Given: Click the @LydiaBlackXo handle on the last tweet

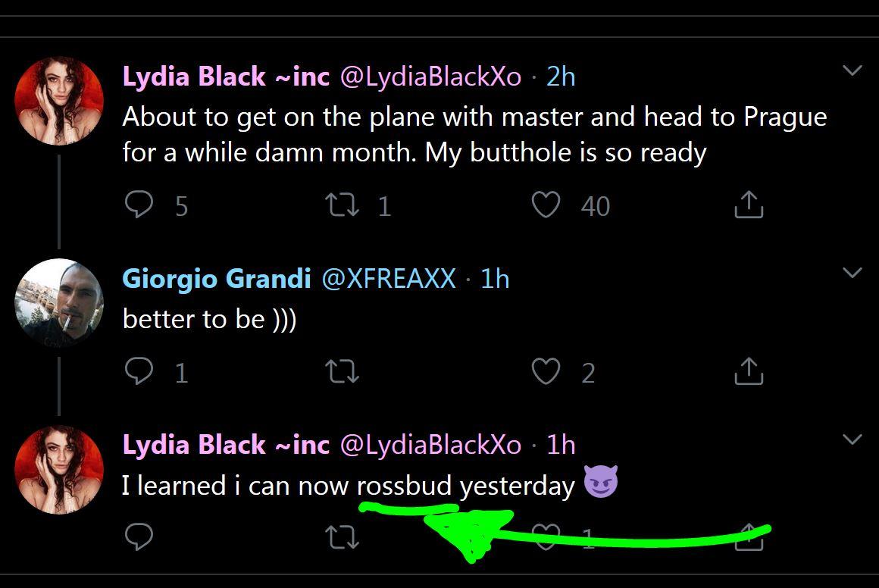Looking at the screenshot, I should pos(430,445).
